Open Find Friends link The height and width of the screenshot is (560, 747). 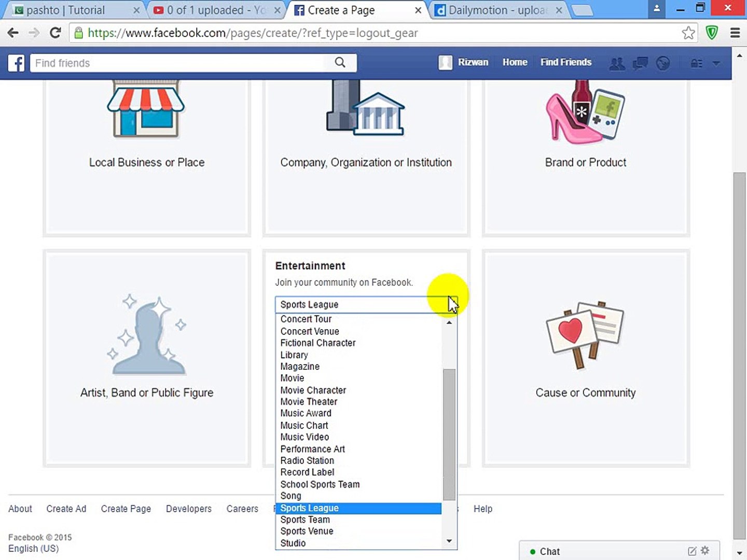(565, 62)
